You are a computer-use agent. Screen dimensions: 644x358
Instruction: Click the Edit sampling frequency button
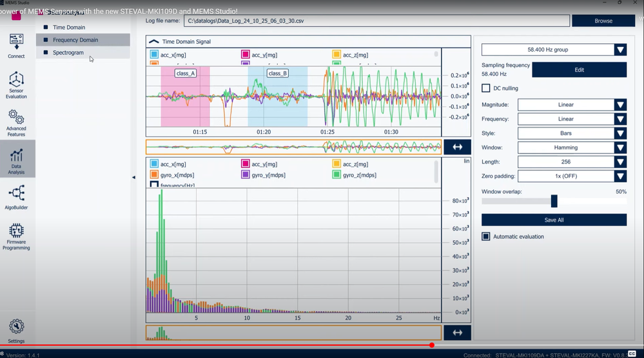point(579,70)
